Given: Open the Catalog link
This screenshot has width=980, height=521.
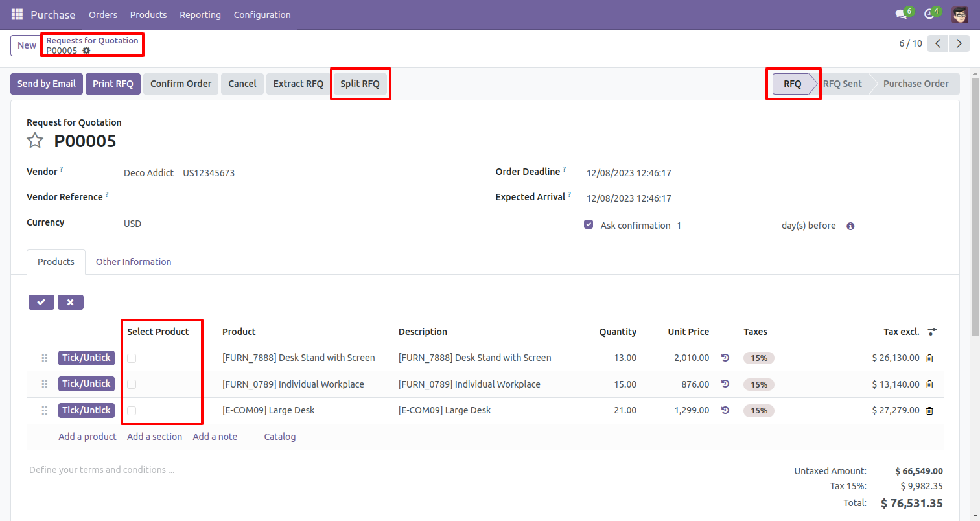Looking at the screenshot, I should pos(280,437).
